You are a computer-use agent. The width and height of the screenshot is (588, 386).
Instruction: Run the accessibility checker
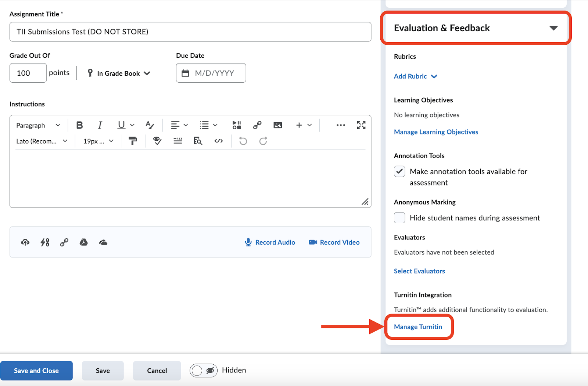pyautogui.click(x=157, y=141)
